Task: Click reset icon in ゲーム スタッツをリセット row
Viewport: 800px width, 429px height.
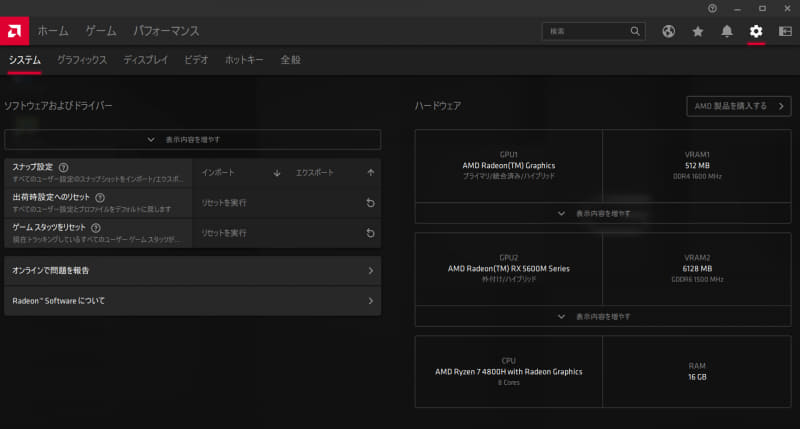Action: 370,233
